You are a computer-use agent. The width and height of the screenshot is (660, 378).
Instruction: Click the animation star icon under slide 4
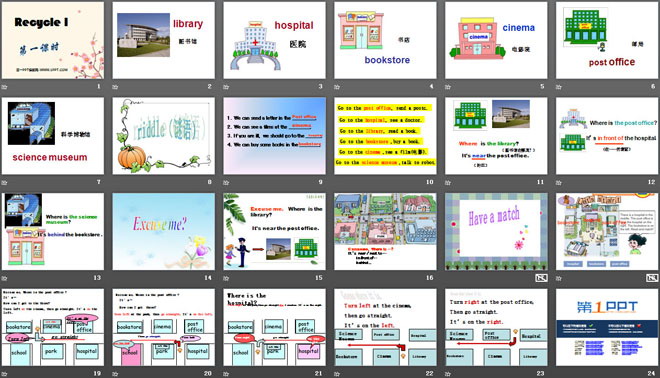click(x=337, y=87)
